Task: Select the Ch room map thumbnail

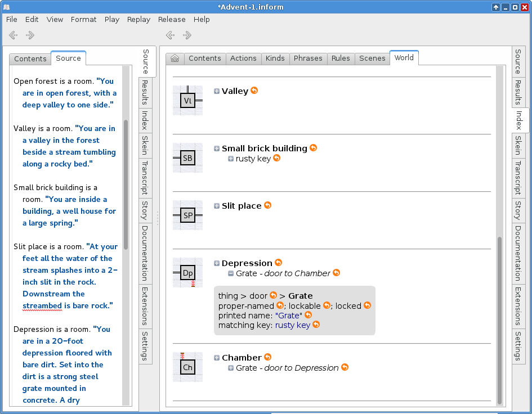Action: [x=187, y=367]
